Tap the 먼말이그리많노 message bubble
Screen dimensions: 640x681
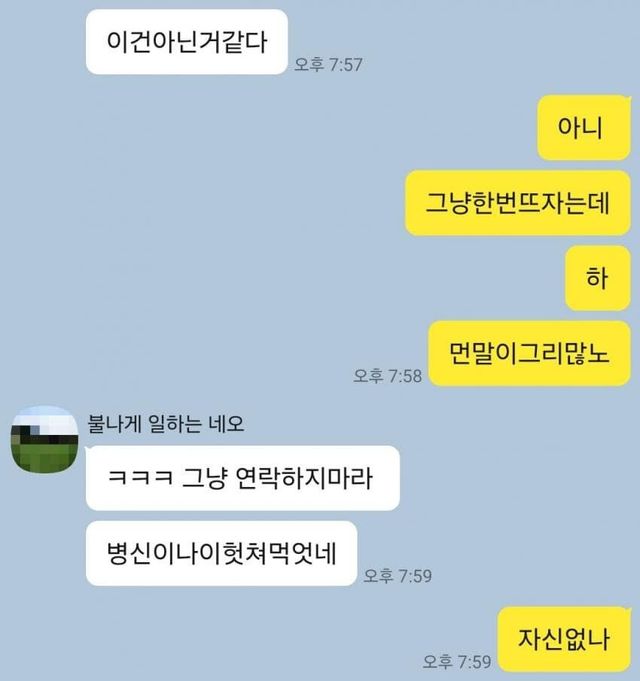point(529,353)
